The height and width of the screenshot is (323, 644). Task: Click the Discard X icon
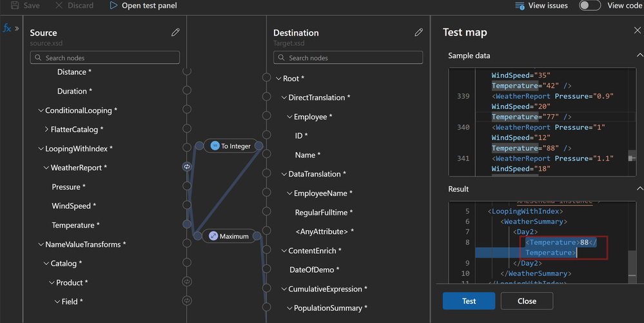(59, 5)
